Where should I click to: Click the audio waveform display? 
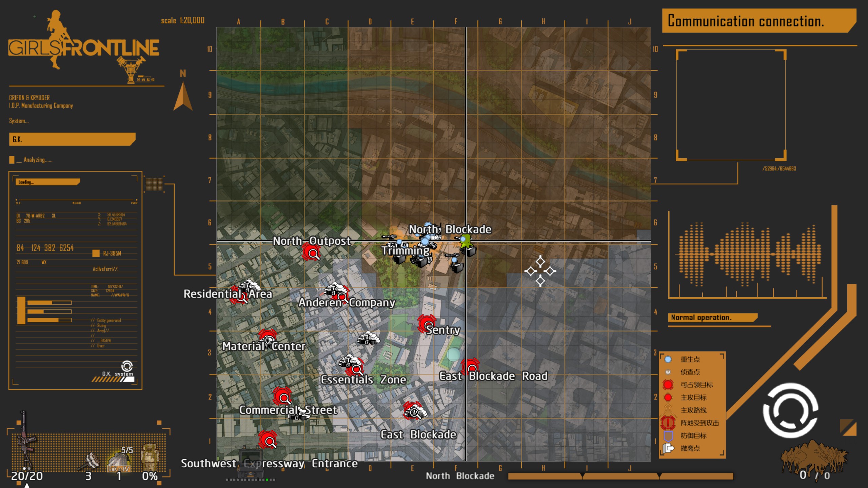pyautogui.click(x=749, y=253)
